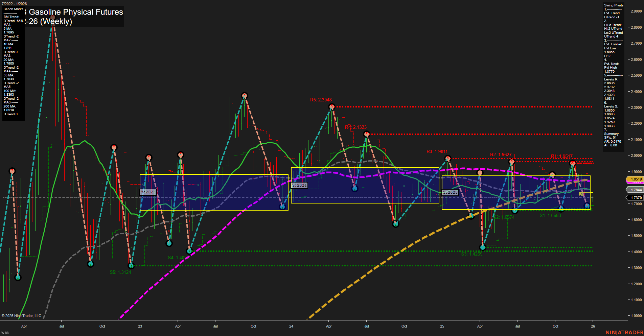Click the Y:2023 year label on the chart

(x=148, y=192)
